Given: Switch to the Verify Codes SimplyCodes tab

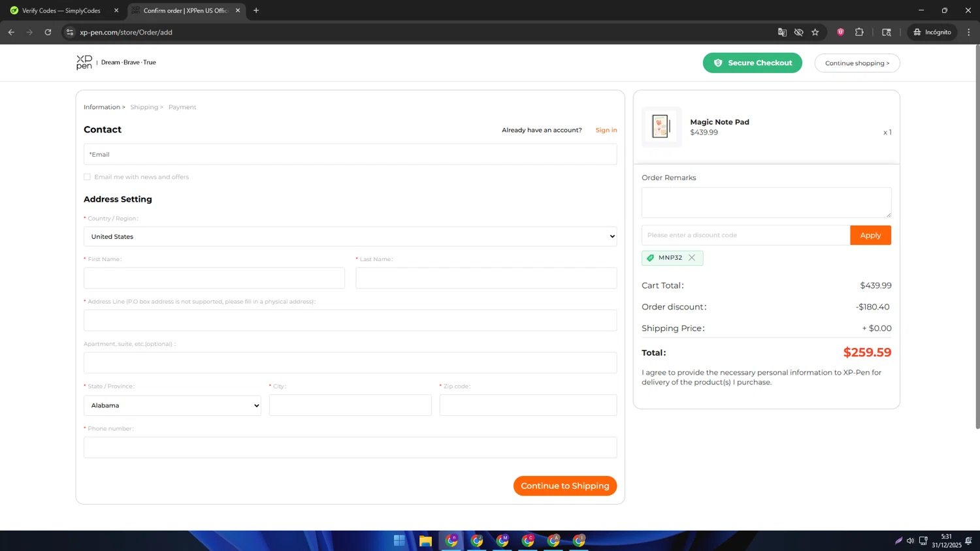Looking at the screenshot, I should click(x=61, y=10).
